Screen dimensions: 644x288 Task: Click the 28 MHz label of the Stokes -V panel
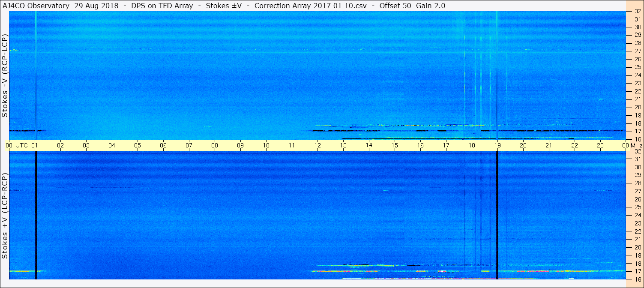point(637,43)
